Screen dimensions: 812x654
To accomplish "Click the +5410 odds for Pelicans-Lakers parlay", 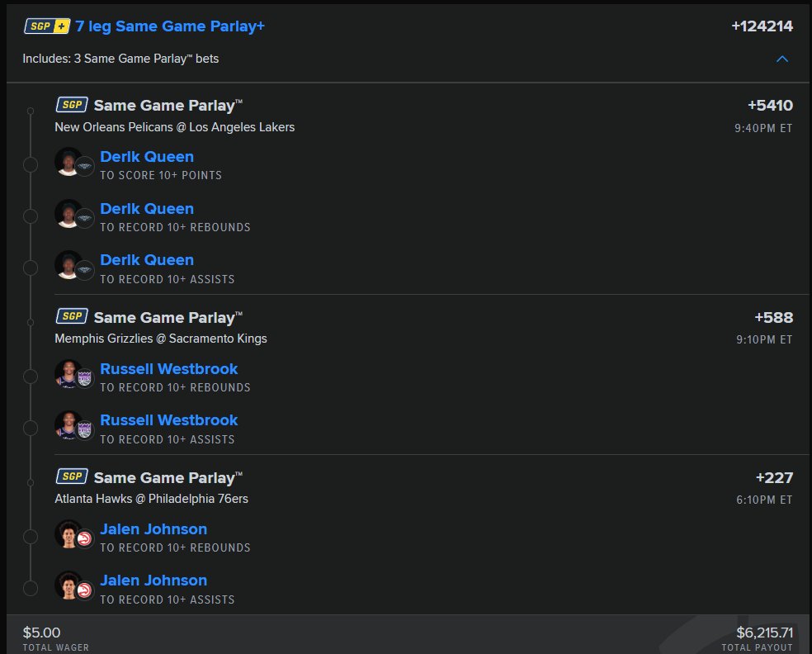I will click(770, 105).
